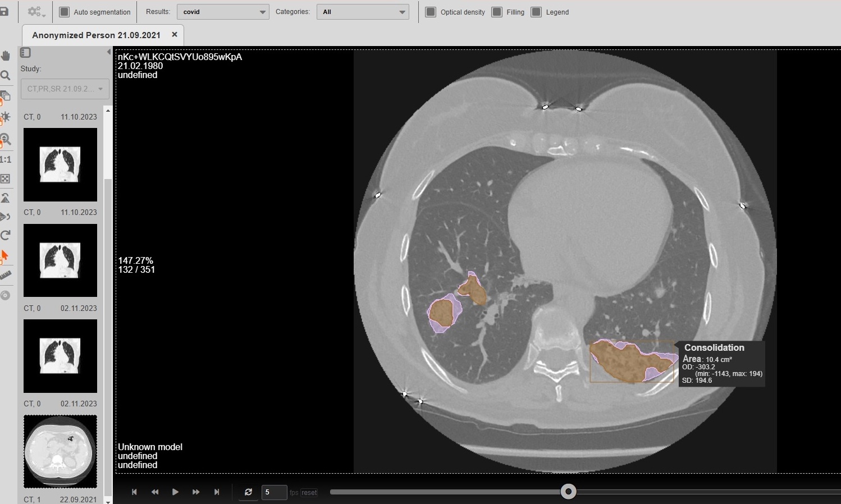The width and height of the screenshot is (841, 504).
Task: Click the fps reset button
Action: (309, 493)
